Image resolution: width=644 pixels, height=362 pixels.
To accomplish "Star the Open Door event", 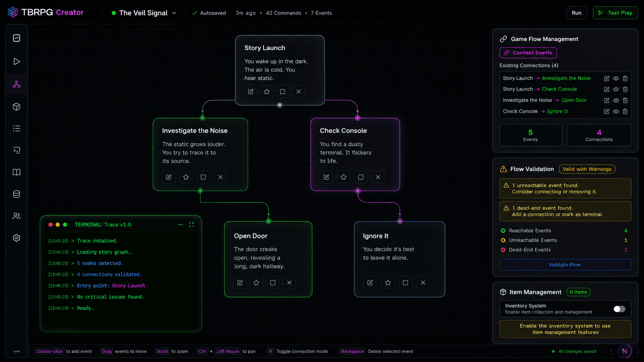I will coord(257,283).
